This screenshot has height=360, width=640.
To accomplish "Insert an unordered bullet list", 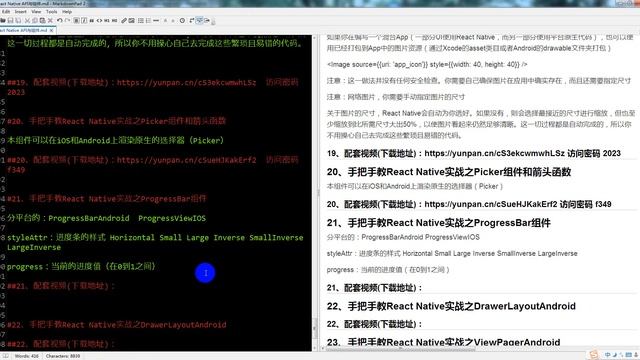I will [140, 20].
